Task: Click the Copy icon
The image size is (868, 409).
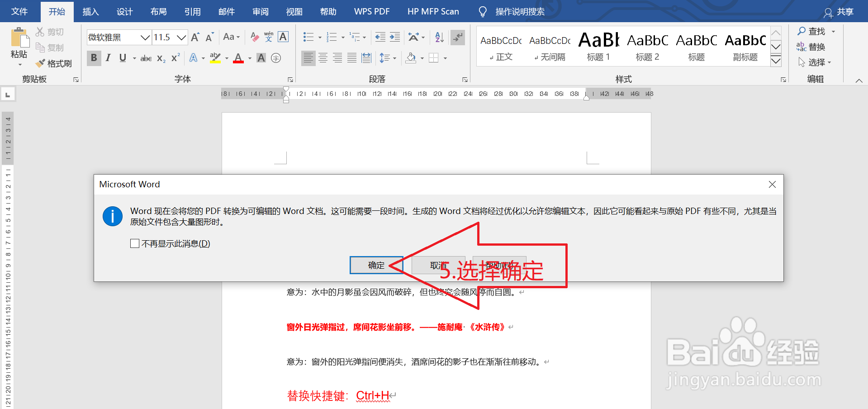Action: click(40, 48)
